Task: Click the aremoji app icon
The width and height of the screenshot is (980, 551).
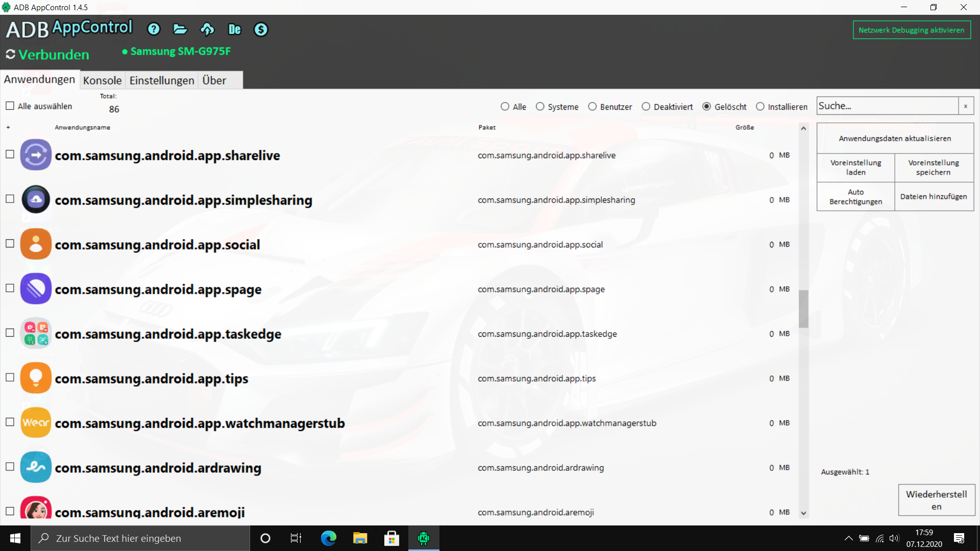Action: [36, 508]
